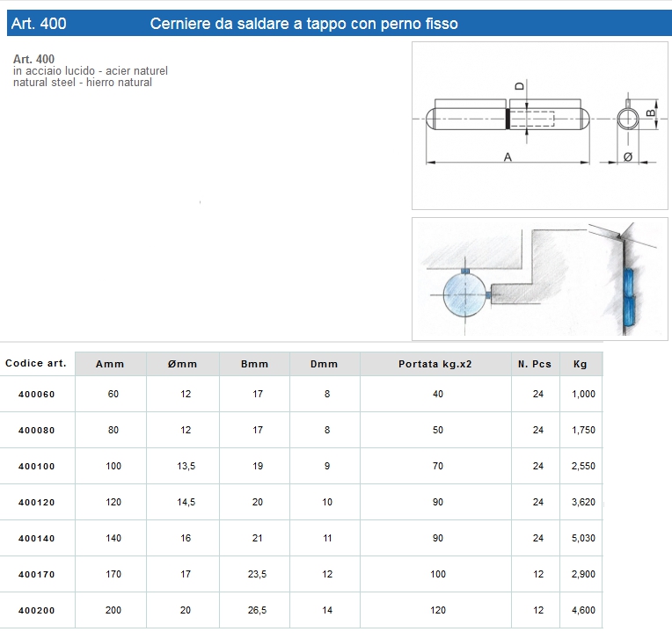Click the 'Bmm' column header
The image size is (672, 639).
tap(255, 364)
